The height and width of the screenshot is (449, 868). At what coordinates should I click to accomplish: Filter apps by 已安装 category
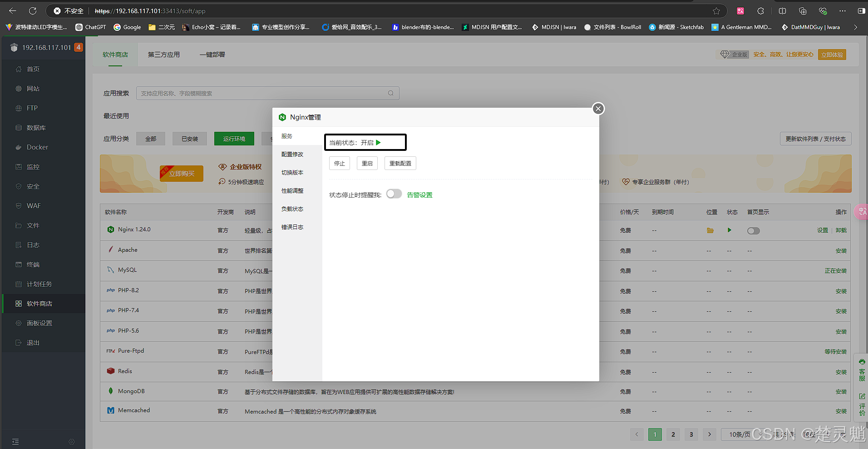[x=190, y=139]
